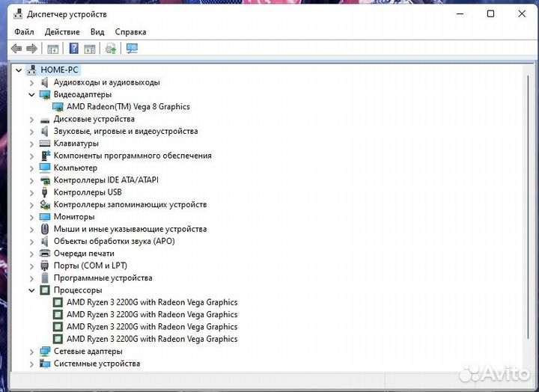Click the action pane icon right of Help
This screenshot has height=392, width=539.
[90, 49]
